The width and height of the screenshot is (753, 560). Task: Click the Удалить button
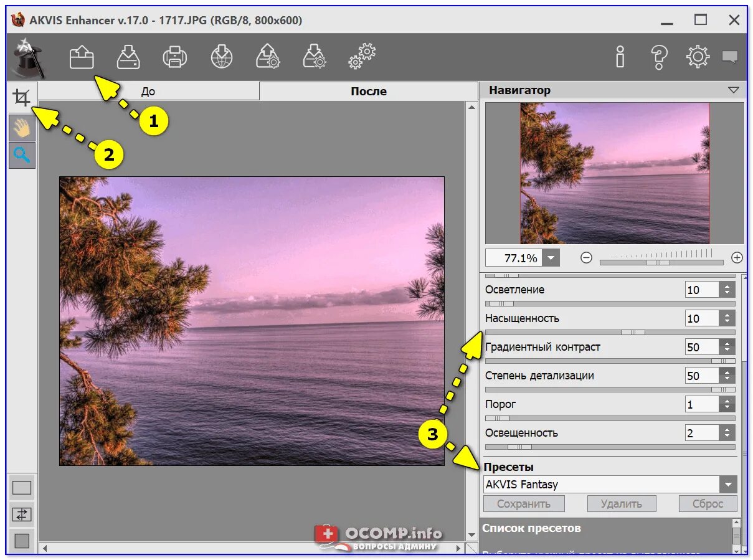(x=622, y=503)
